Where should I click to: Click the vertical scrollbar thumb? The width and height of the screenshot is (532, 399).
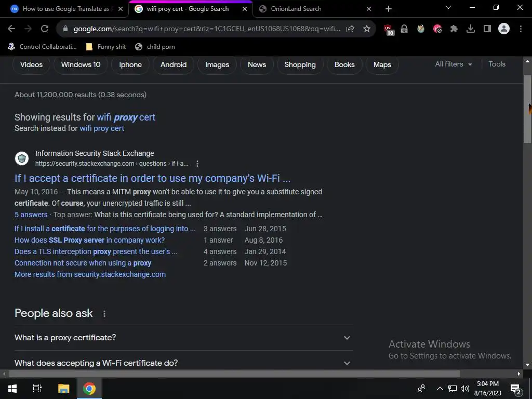click(x=527, y=109)
